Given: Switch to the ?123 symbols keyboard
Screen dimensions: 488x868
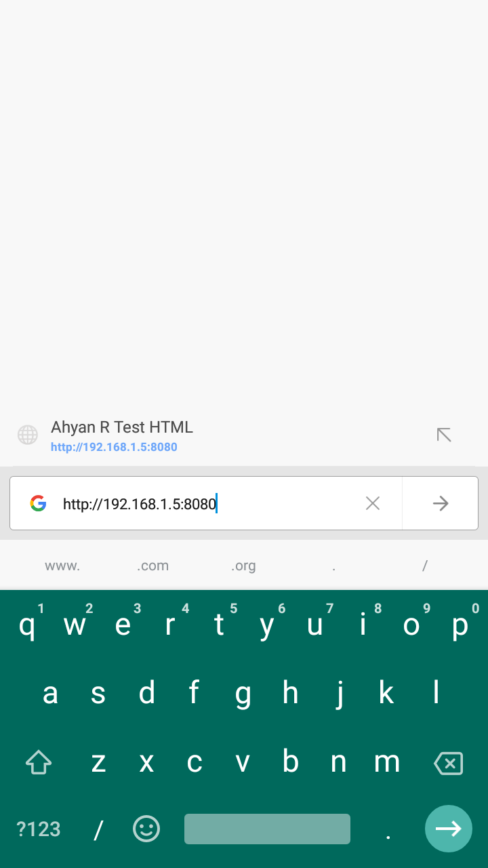Looking at the screenshot, I should [39, 829].
